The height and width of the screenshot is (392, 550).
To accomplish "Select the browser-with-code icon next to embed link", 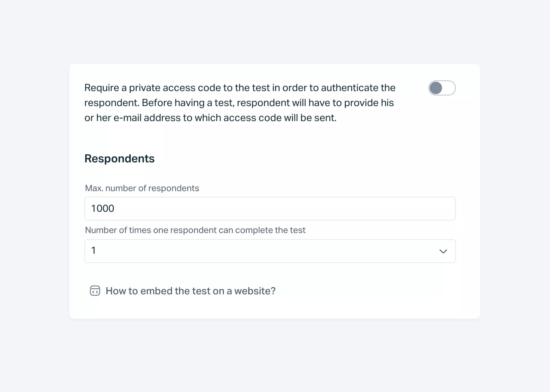I will [x=95, y=291].
